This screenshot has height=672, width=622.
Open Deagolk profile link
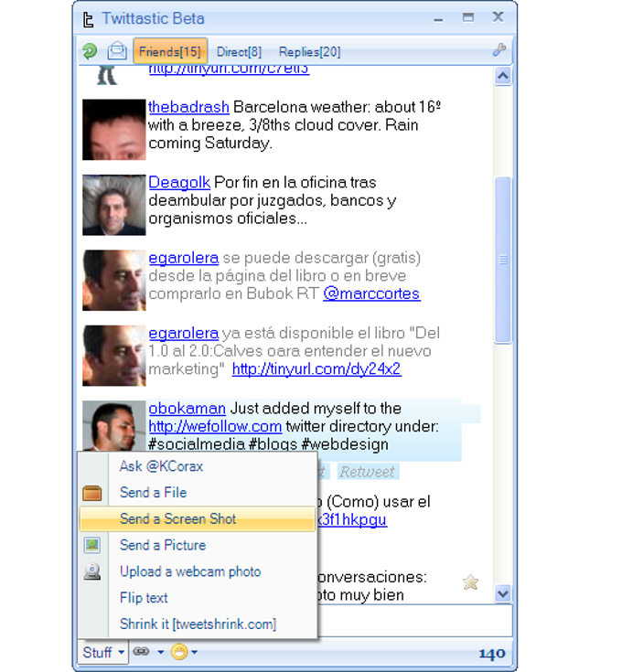(179, 183)
